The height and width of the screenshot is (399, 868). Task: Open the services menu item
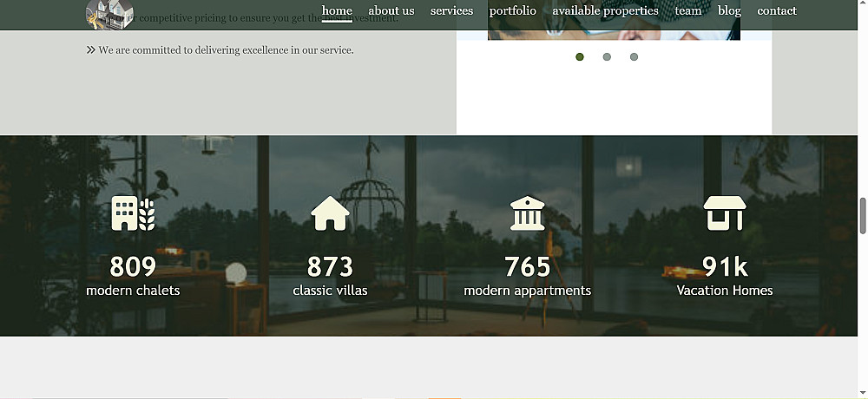click(451, 10)
